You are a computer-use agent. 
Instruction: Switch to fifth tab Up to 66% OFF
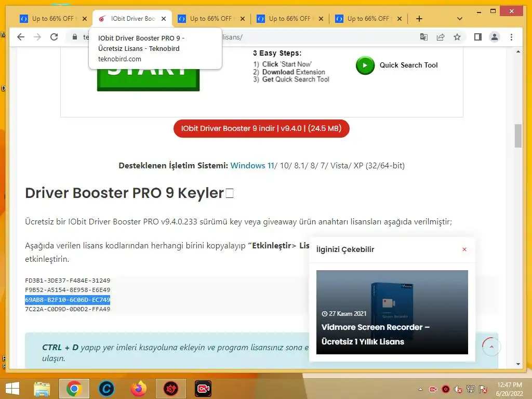pyautogui.click(x=364, y=19)
